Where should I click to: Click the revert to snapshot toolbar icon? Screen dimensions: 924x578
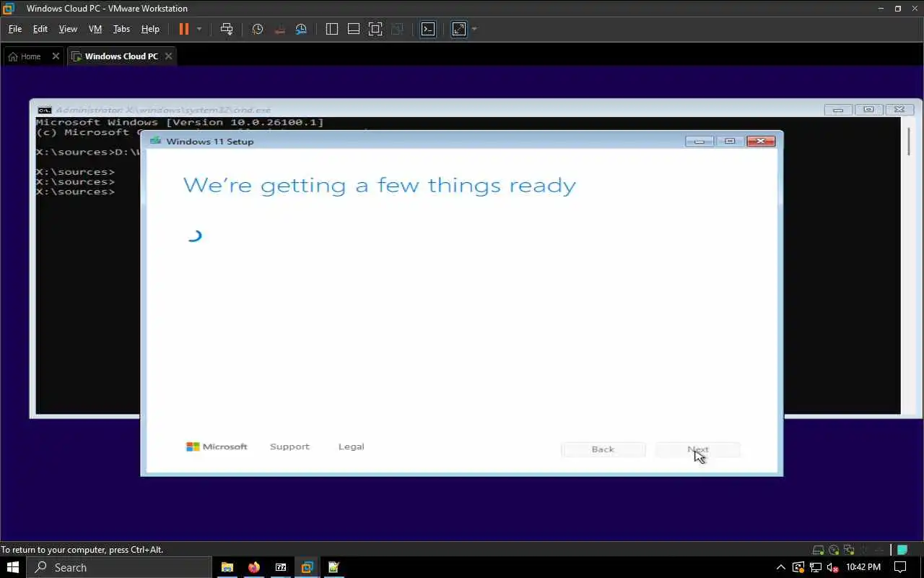279,29
